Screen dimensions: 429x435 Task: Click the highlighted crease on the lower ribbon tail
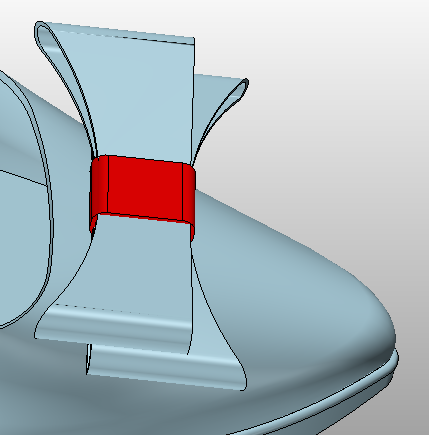pos(117,321)
